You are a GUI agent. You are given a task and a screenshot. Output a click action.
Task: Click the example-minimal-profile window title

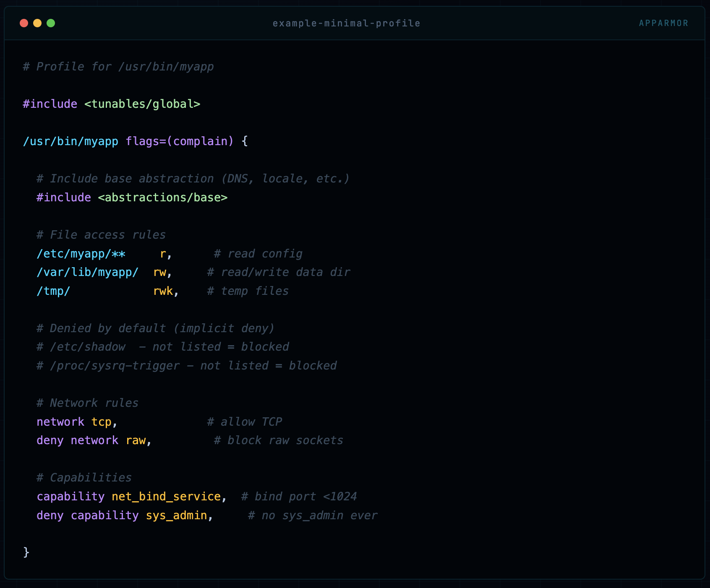[346, 23]
